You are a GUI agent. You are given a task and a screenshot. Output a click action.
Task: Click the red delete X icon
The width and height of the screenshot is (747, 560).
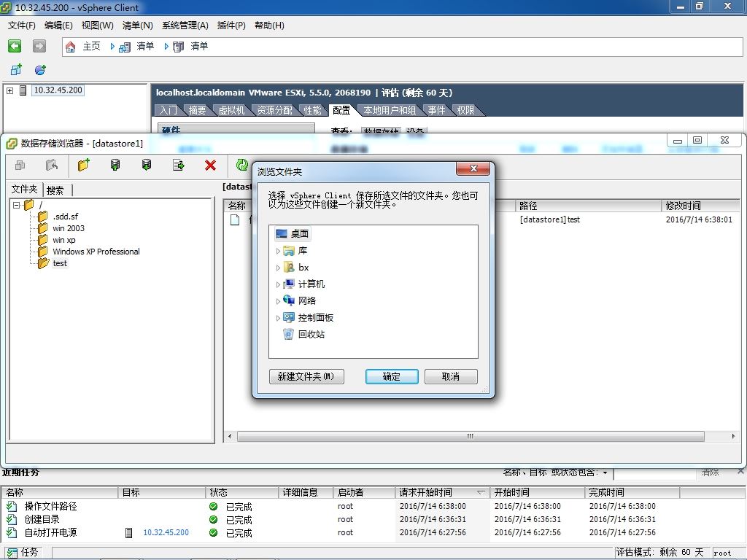(210, 166)
